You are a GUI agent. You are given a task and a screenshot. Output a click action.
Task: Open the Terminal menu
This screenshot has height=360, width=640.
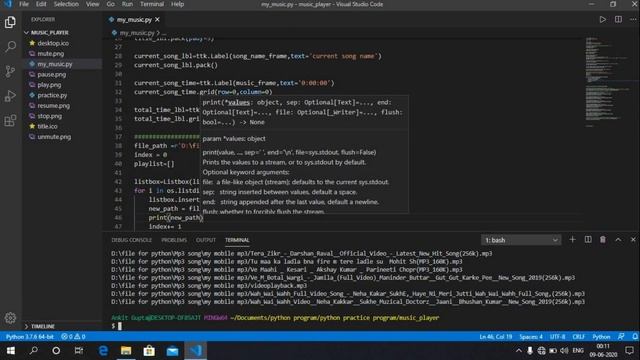pyautogui.click(x=152, y=4)
